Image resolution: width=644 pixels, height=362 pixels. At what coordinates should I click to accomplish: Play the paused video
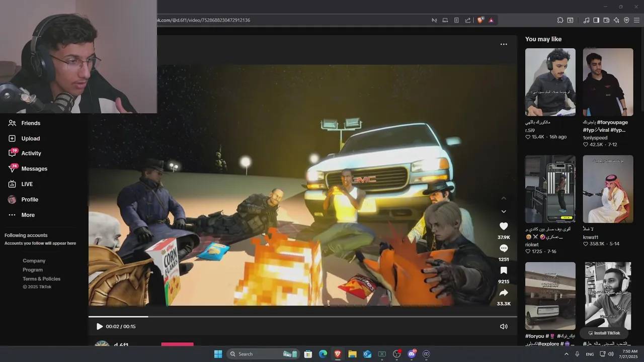pyautogui.click(x=99, y=326)
